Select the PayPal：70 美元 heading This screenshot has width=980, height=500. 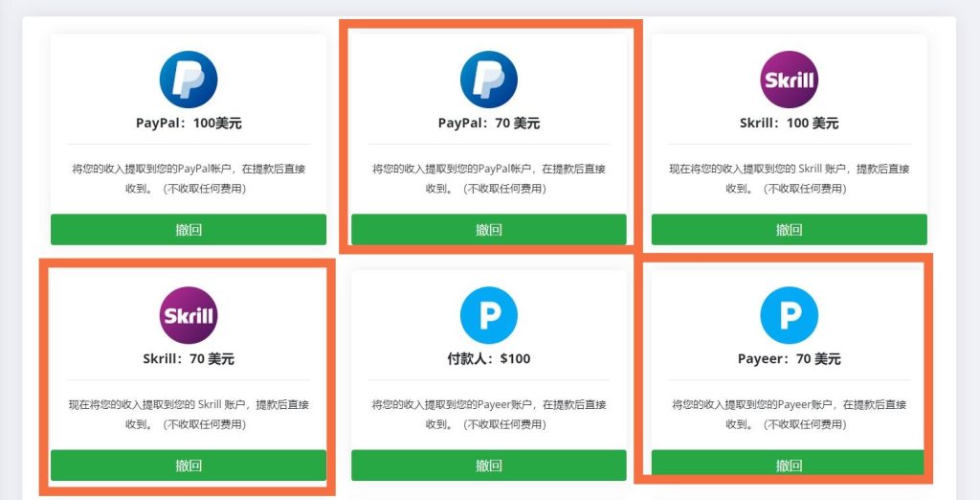click(489, 124)
